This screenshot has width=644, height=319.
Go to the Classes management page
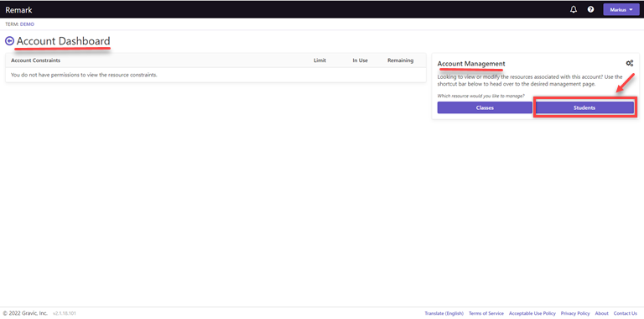pos(485,107)
